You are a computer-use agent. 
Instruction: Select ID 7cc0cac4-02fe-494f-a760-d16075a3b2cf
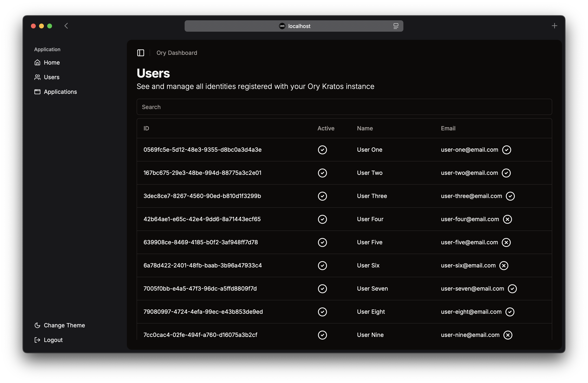(200, 335)
